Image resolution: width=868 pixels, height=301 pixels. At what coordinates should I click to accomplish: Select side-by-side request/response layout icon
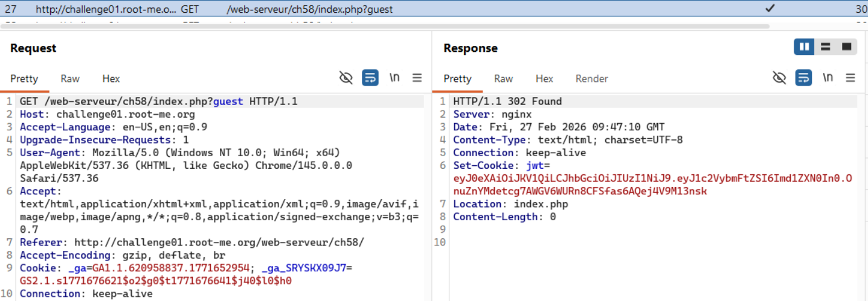tap(804, 47)
